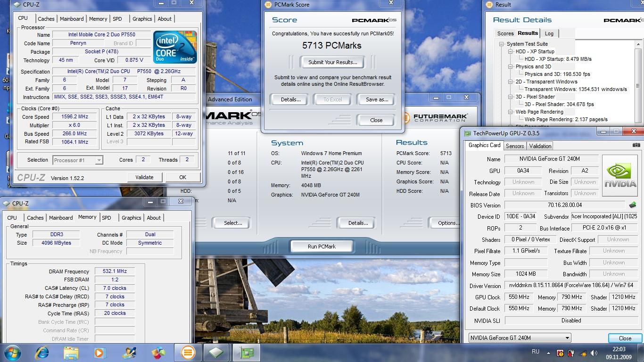The image size is (644, 362).
Task: Open the Validation tab in GPU-Z
Action: (540, 146)
